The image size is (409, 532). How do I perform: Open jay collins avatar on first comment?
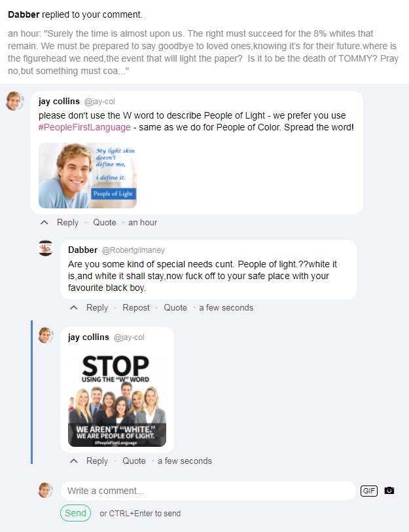[x=15, y=101]
